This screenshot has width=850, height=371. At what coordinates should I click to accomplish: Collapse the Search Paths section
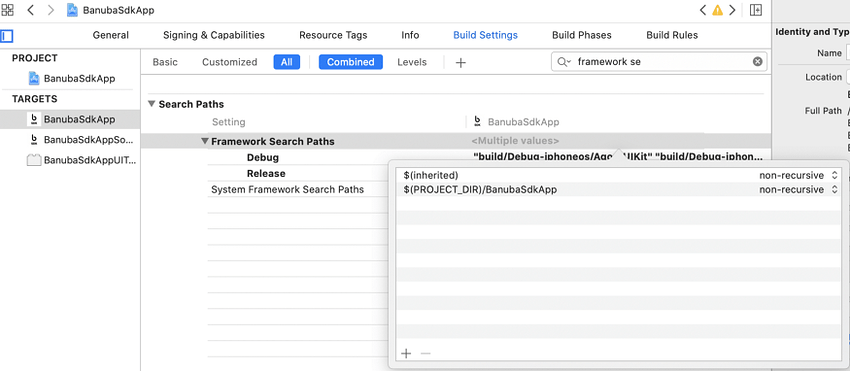(152, 104)
